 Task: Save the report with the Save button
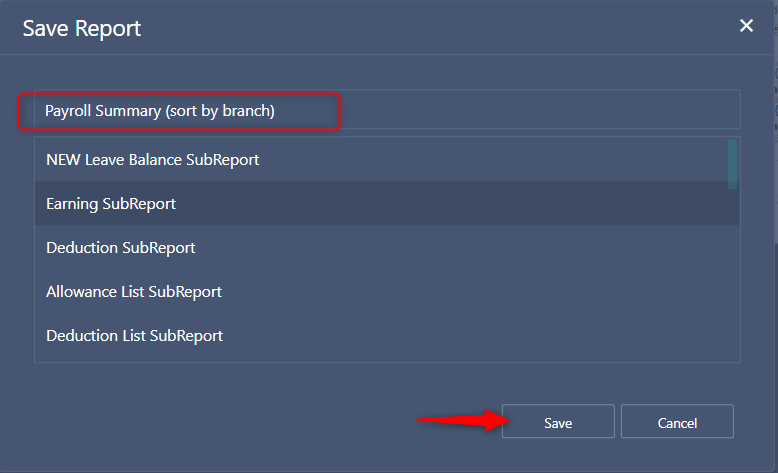[x=558, y=421]
